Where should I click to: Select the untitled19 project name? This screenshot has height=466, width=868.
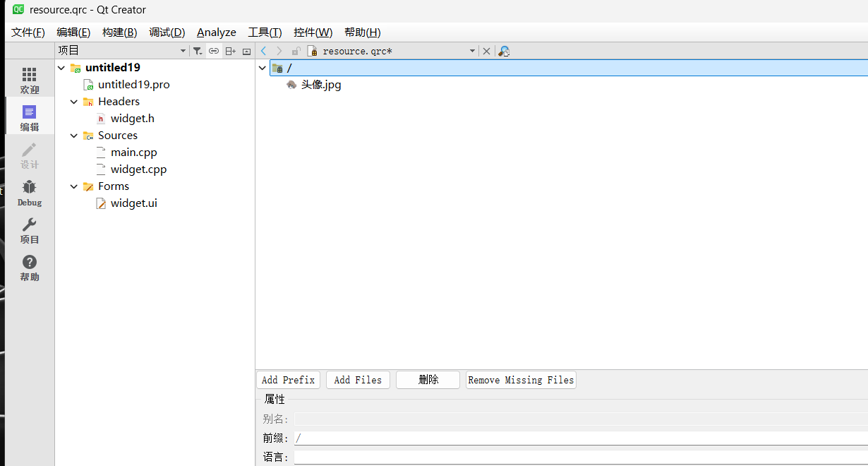(x=113, y=68)
